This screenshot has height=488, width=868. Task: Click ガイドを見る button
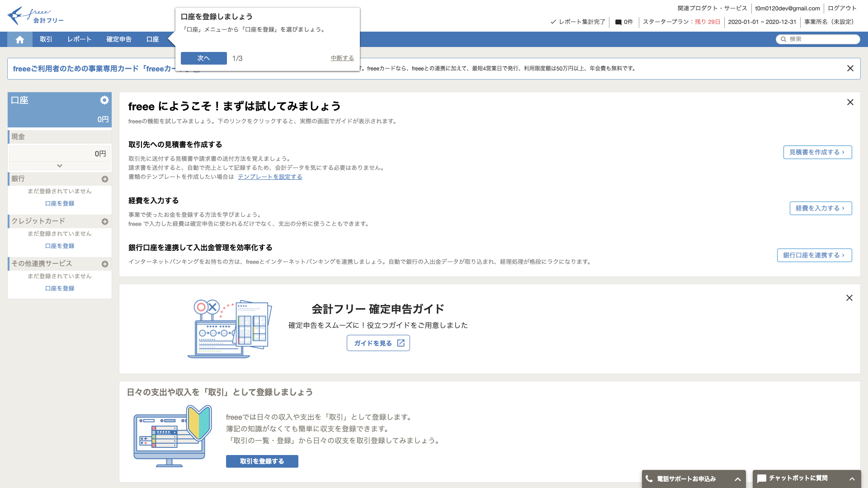(x=378, y=343)
